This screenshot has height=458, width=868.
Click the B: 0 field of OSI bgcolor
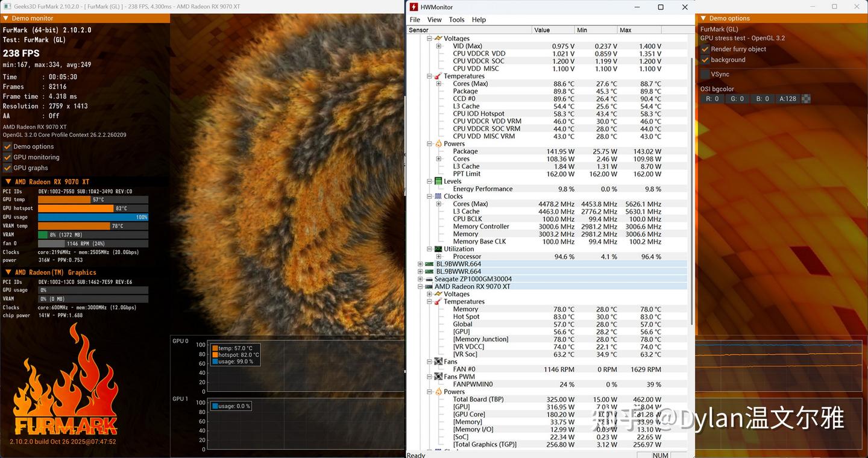click(762, 99)
